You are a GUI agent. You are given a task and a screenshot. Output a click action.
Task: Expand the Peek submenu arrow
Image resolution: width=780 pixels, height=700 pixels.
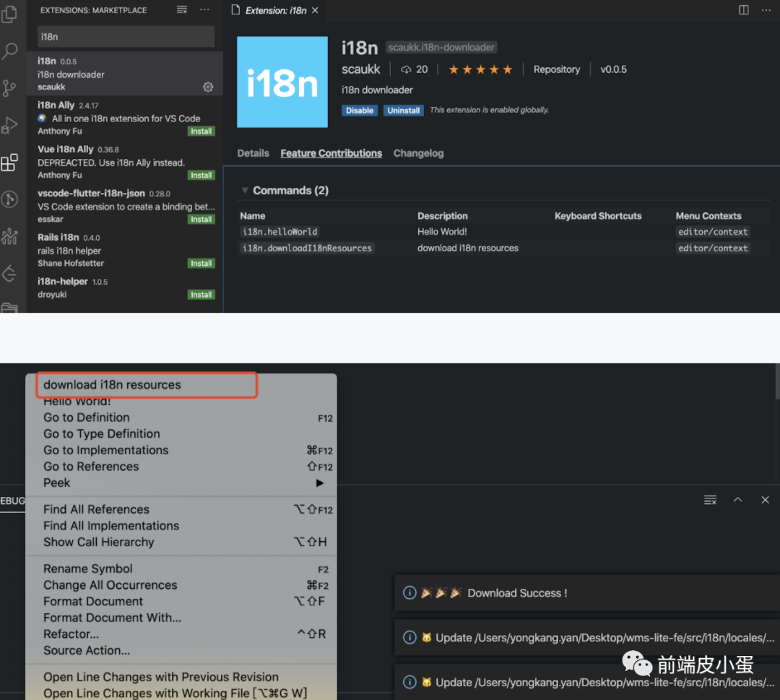(x=320, y=483)
